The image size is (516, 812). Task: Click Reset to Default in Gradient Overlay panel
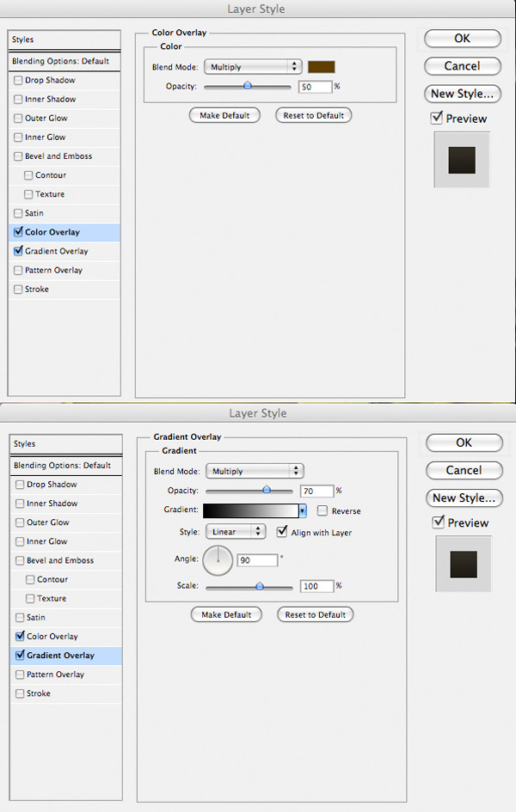coord(315,614)
